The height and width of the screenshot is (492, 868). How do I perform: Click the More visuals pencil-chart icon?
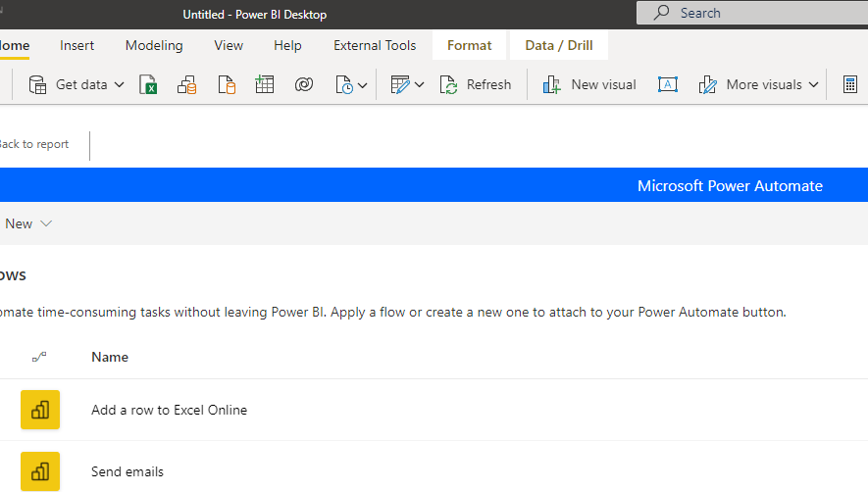coord(708,84)
